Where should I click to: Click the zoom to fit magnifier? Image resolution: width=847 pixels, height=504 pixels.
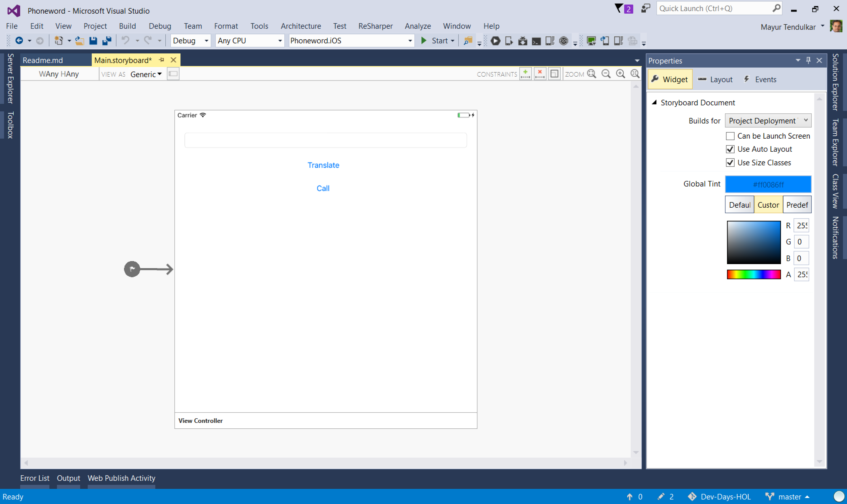click(591, 74)
